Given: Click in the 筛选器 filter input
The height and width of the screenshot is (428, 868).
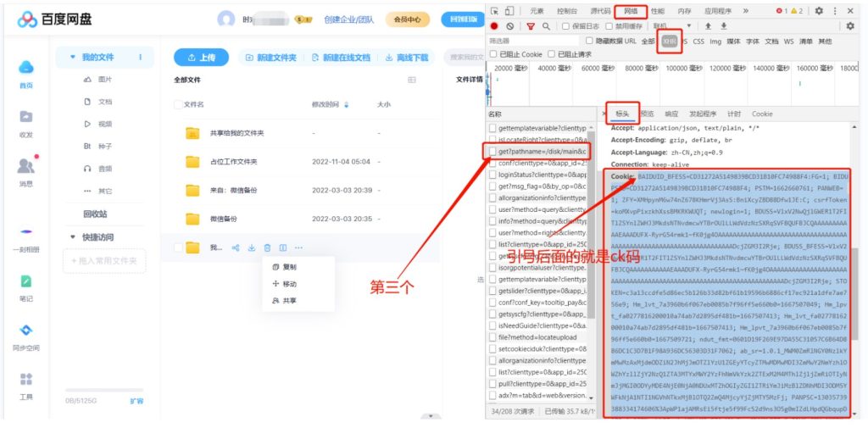Looking at the screenshot, I should [534, 41].
